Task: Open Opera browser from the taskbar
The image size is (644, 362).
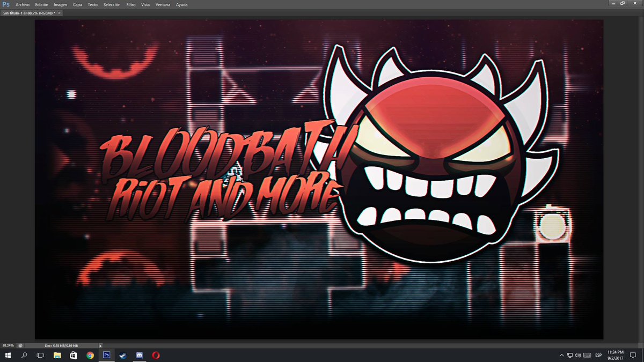Action: click(156, 355)
